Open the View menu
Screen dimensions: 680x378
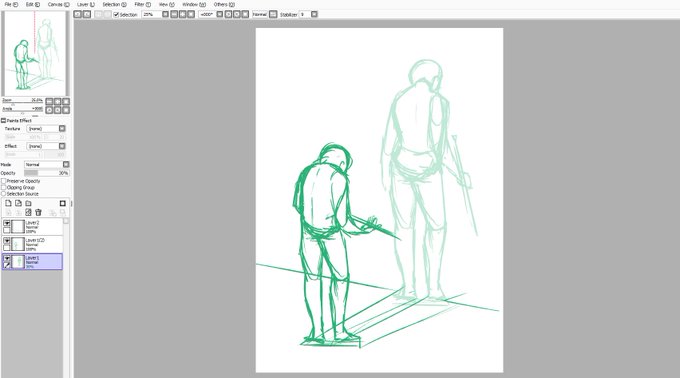(x=167, y=4)
